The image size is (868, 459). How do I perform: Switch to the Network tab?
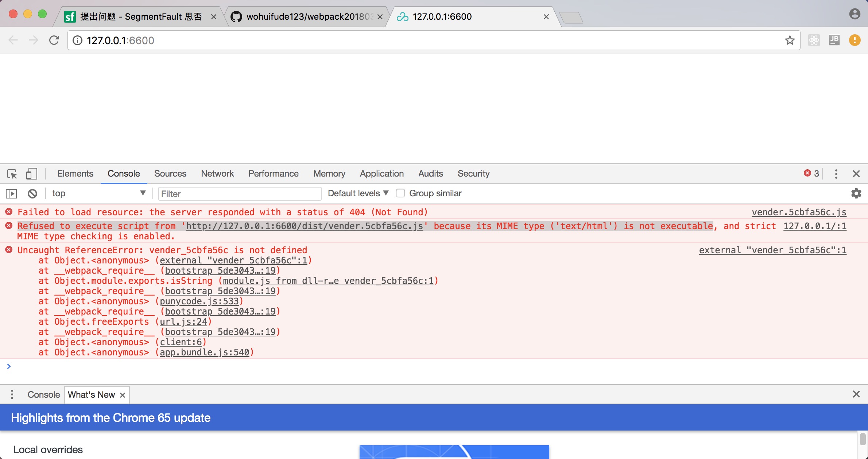pos(217,174)
